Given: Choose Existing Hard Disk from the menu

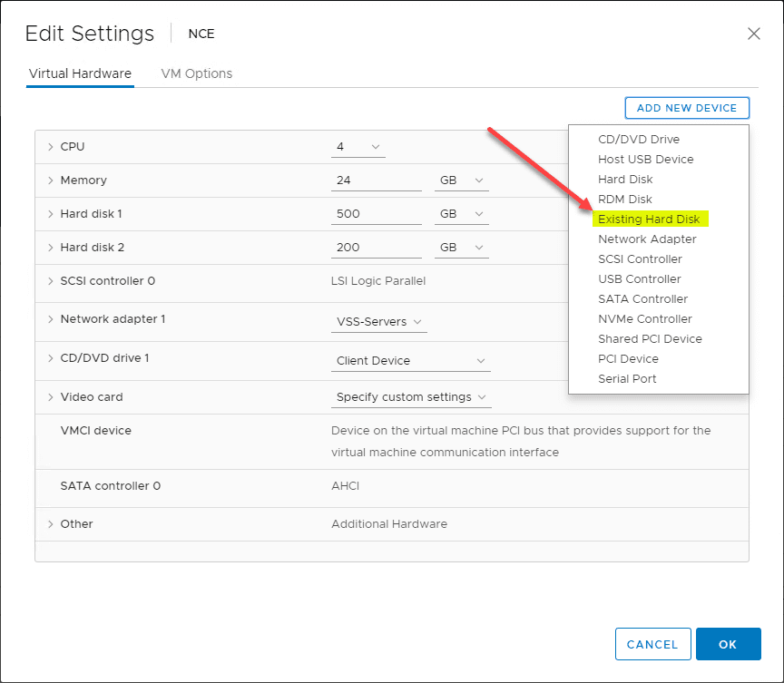Looking at the screenshot, I should [x=649, y=220].
